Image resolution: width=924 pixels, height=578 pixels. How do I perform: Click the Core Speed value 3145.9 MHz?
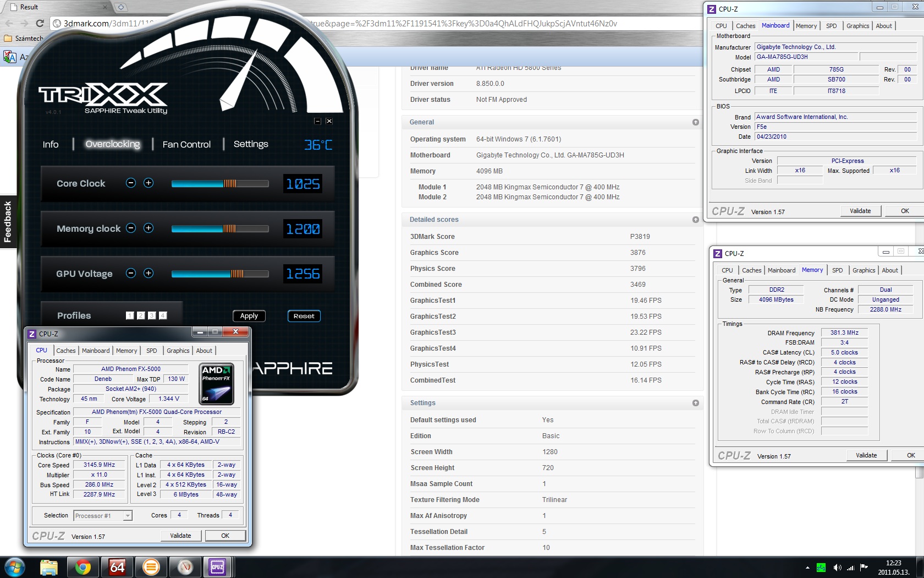(100, 465)
